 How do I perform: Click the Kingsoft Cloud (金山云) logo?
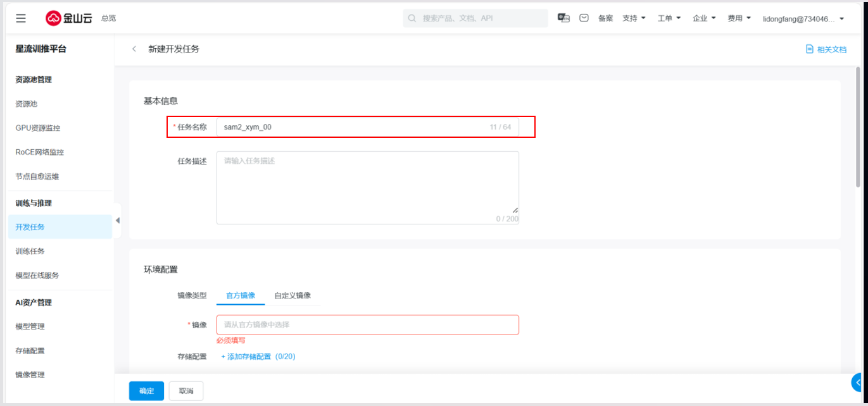click(70, 18)
